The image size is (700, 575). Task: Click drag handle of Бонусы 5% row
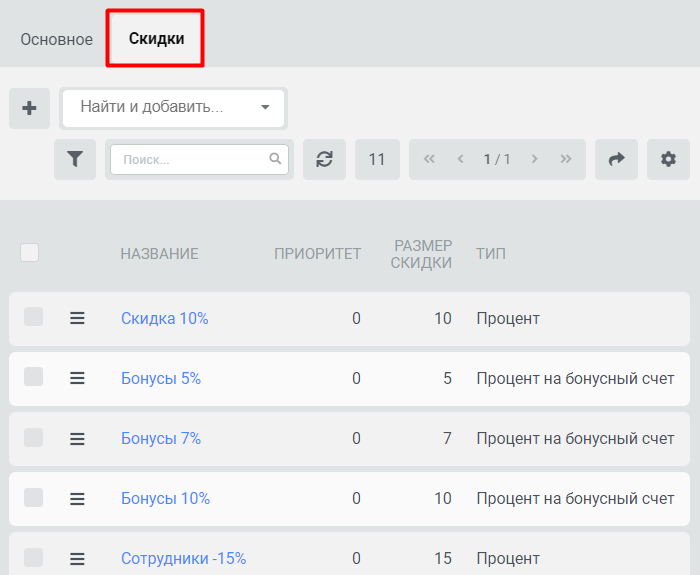click(x=77, y=379)
